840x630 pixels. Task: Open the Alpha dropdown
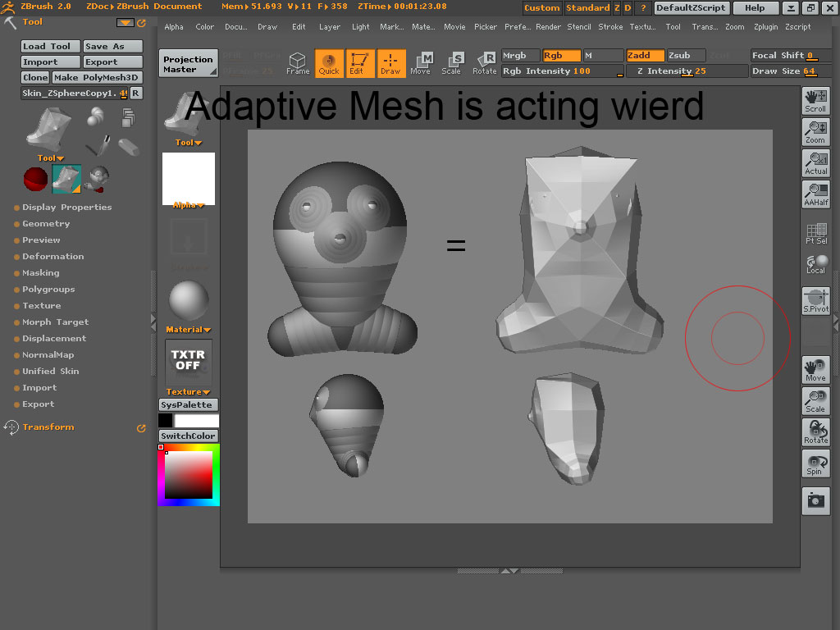pos(188,205)
